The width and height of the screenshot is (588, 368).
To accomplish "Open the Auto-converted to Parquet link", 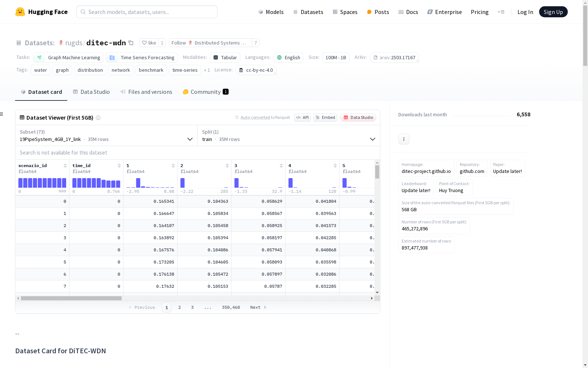I will click(262, 117).
